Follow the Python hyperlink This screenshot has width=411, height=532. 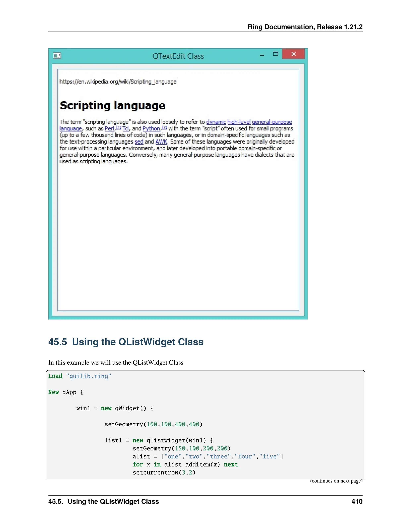click(151, 129)
